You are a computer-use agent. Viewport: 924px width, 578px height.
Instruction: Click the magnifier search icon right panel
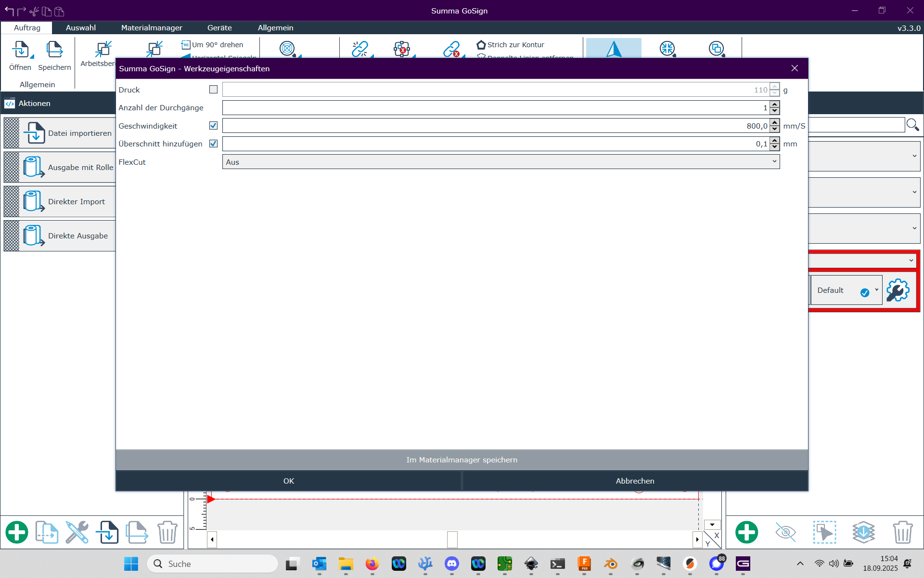click(x=912, y=125)
